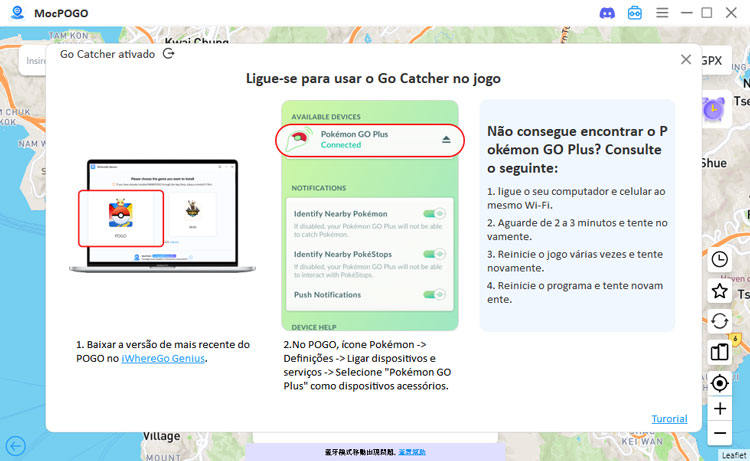Open the Discord community icon
The height and width of the screenshot is (461, 750).
pyautogui.click(x=607, y=13)
